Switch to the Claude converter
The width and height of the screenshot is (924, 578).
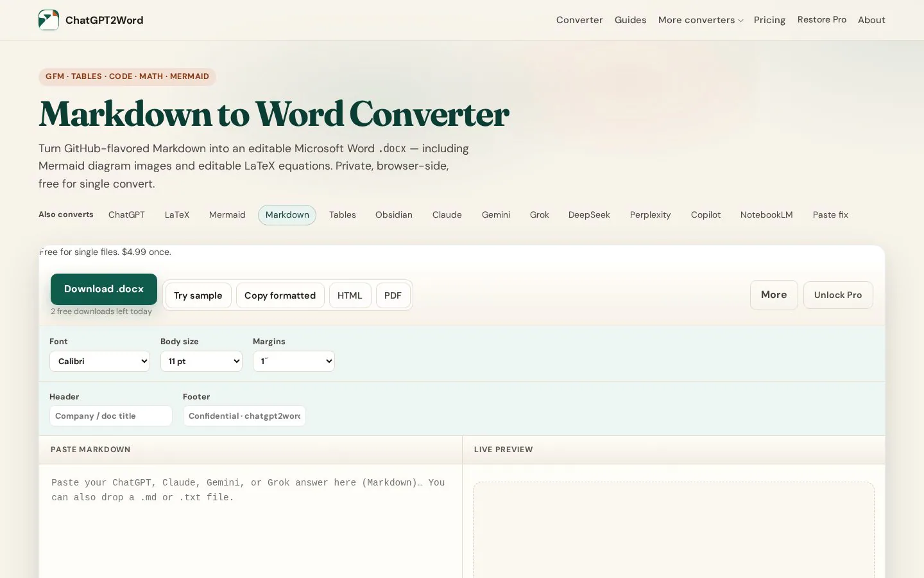(x=447, y=215)
